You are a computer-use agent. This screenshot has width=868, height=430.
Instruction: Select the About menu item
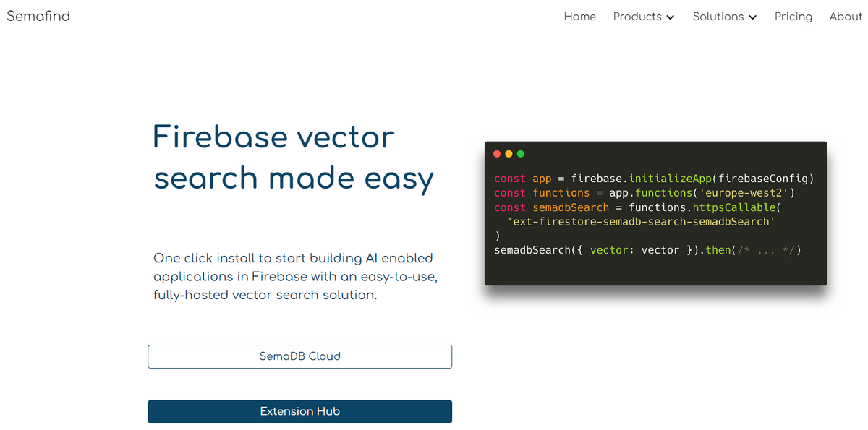coord(845,16)
